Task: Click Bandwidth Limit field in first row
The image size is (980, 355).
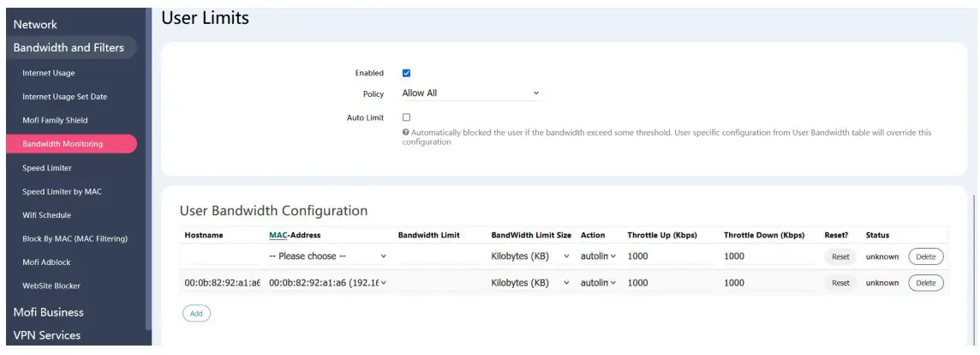Action: [439, 256]
